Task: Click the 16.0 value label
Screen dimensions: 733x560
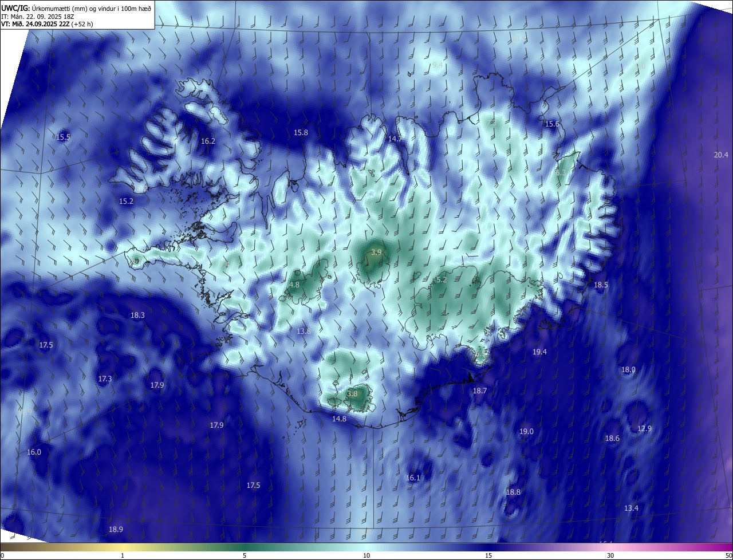Action: [34, 452]
